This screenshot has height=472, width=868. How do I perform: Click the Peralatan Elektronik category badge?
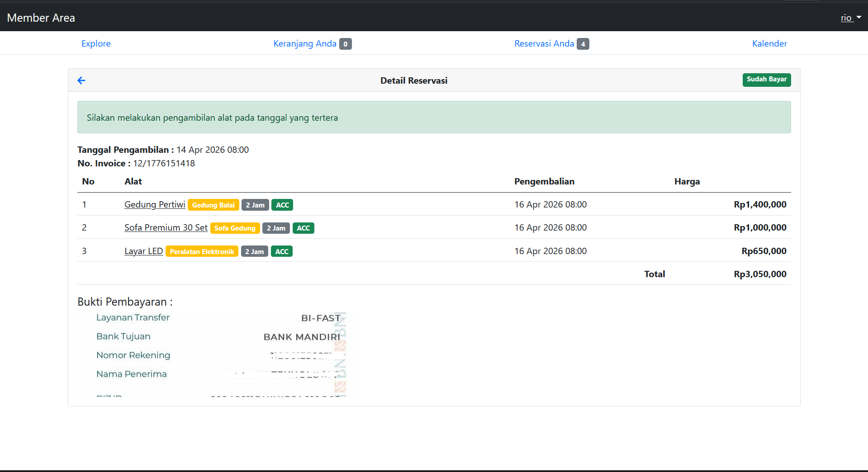point(202,251)
